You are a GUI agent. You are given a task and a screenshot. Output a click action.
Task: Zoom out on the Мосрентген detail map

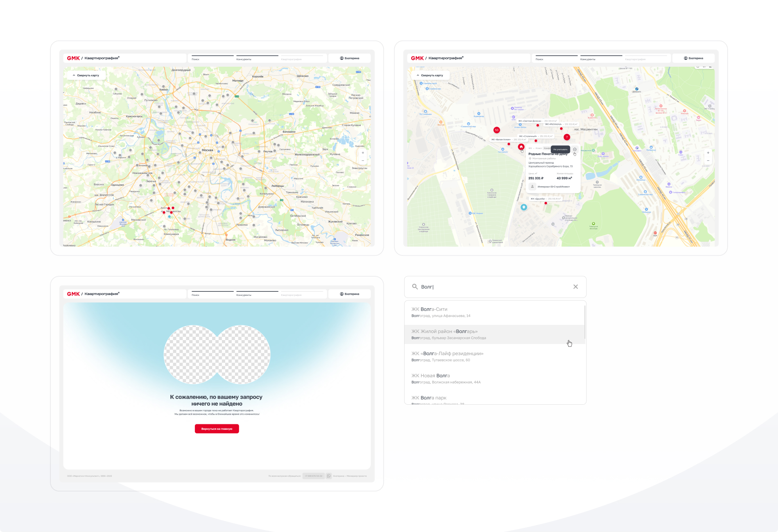[708, 161]
